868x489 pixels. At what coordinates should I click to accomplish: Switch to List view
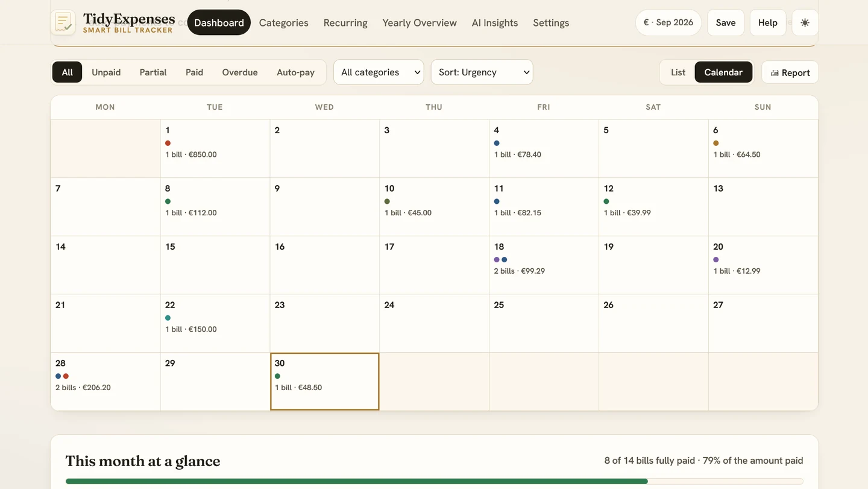678,72
